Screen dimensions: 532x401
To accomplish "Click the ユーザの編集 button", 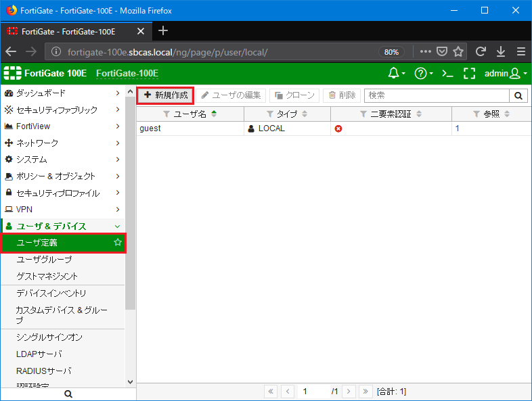I will point(231,95).
